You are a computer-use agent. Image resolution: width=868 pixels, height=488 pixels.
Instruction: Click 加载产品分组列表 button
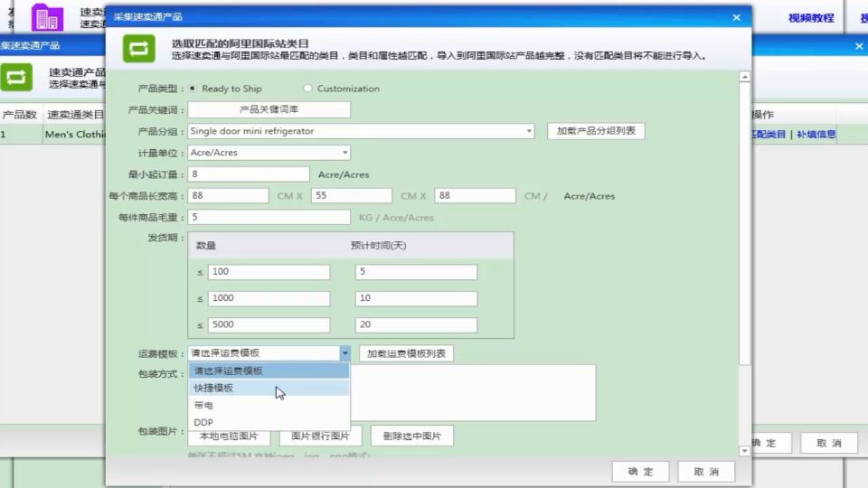596,131
